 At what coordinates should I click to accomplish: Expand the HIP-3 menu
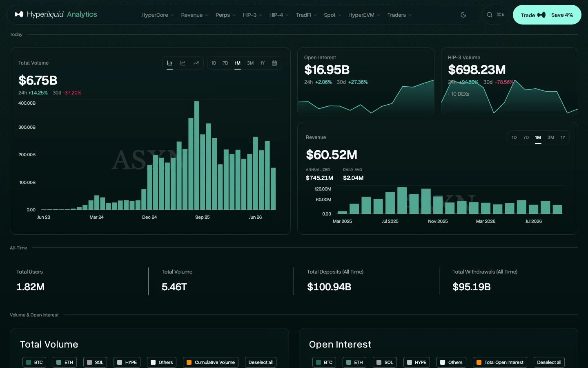252,15
